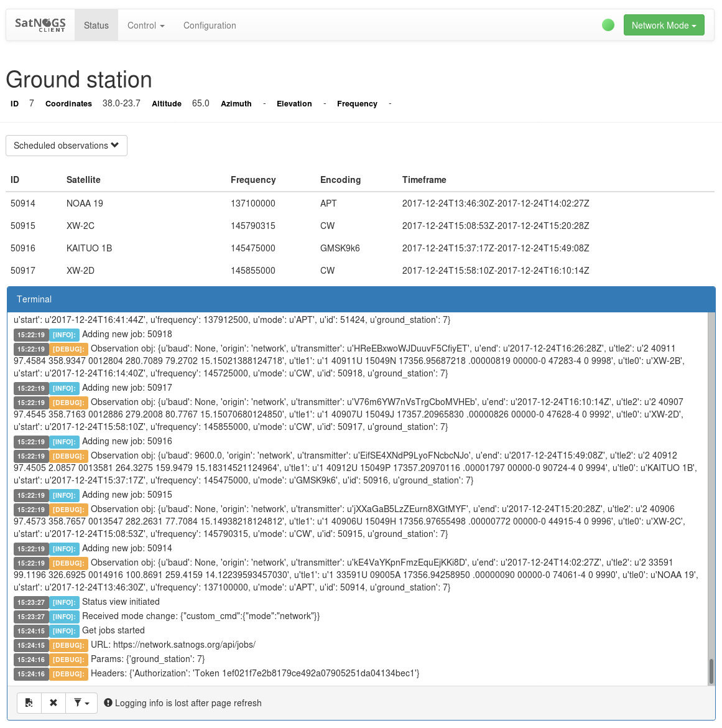The image size is (722, 728).
Task: Click the 'Received mode change' log line
Action: (x=201, y=616)
